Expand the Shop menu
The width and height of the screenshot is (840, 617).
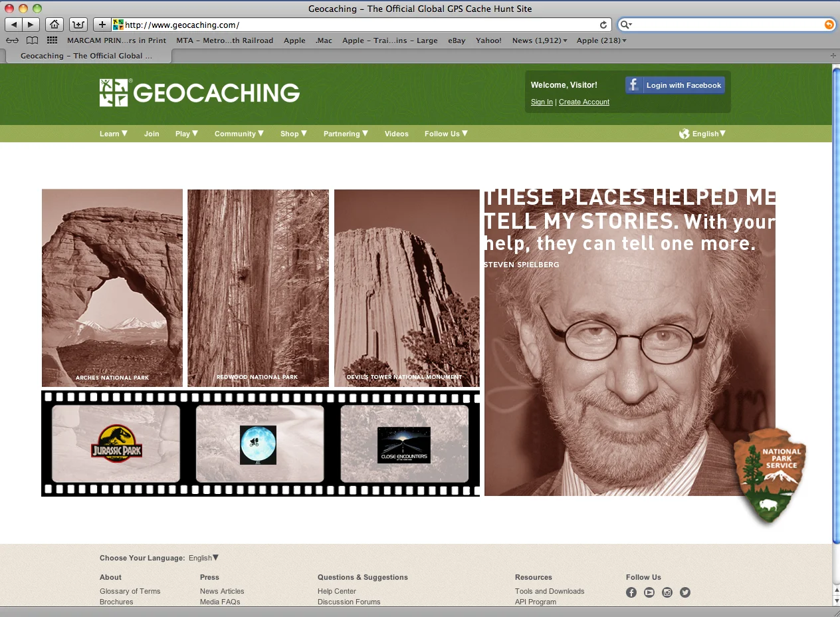(294, 134)
